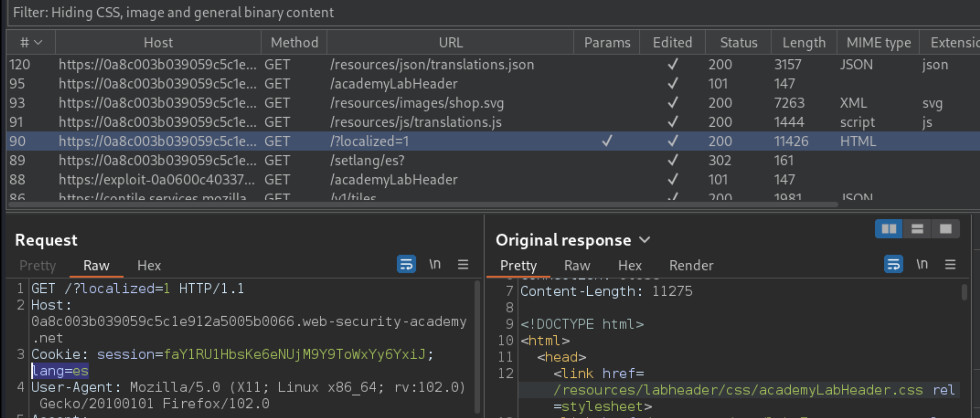This screenshot has height=418, width=980.
Task: Open the Raw tab in Request panel
Action: (96, 265)
